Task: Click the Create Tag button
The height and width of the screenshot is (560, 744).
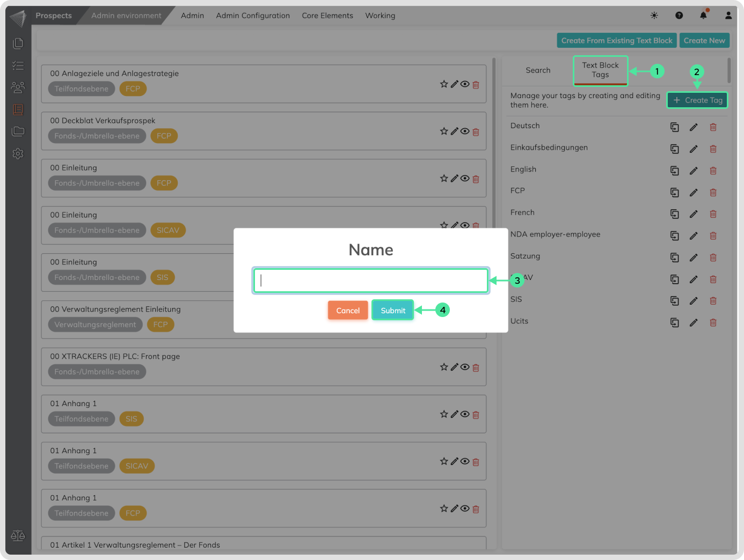Action: [x=697, y=100]
